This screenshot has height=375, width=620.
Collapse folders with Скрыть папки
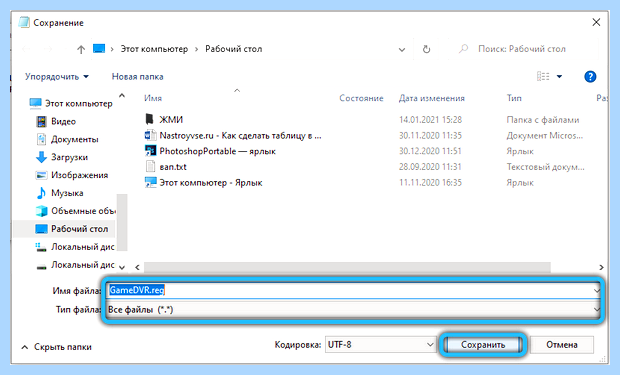56,347
